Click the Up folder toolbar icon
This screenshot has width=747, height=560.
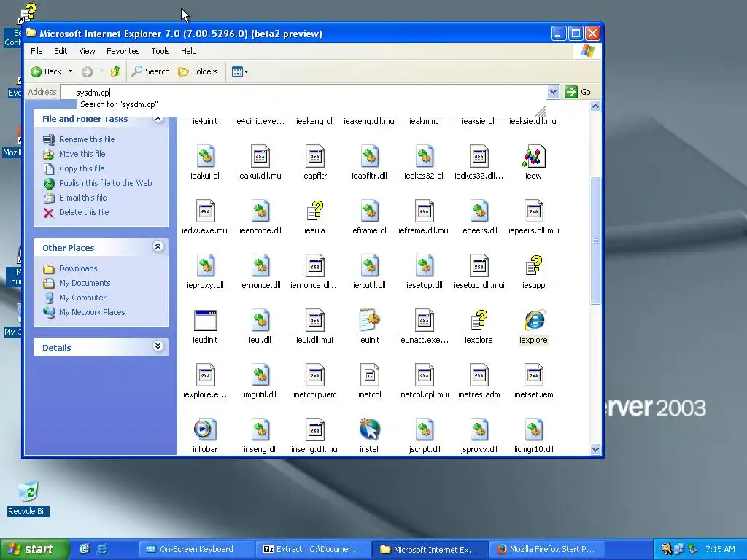pyautogui.click(x=115, y=71)
